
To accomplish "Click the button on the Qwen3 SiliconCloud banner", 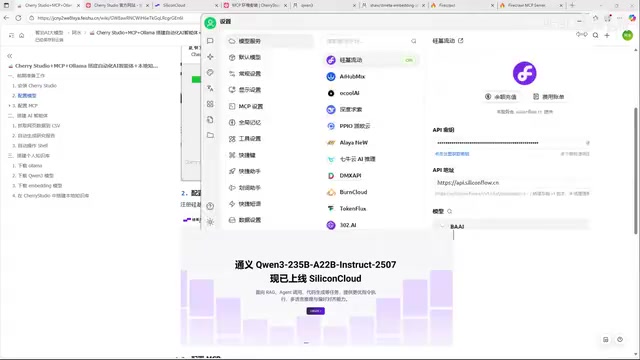I will click(x=316, y=311).
